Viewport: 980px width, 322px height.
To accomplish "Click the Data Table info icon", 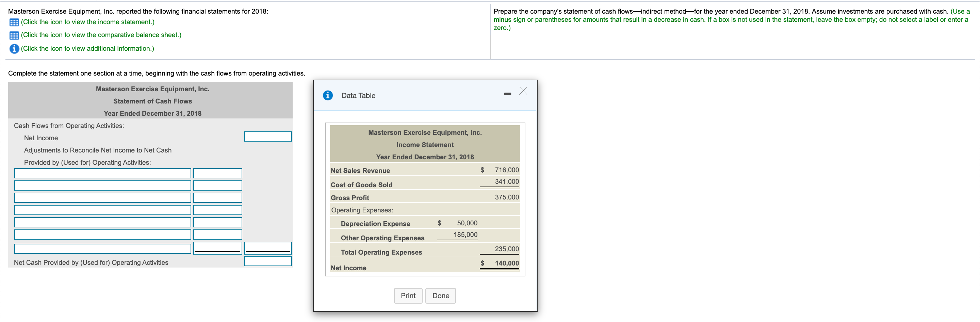I will [328, 96].
